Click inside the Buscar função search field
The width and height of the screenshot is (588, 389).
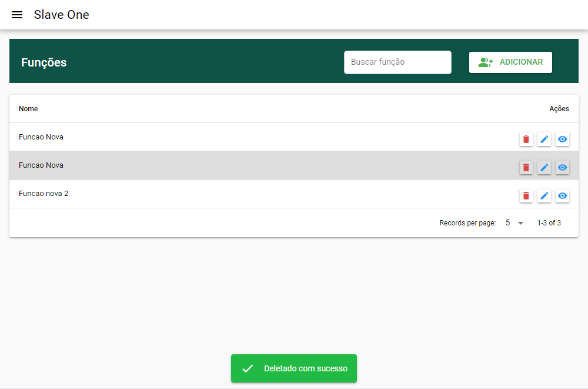(397, 62)
